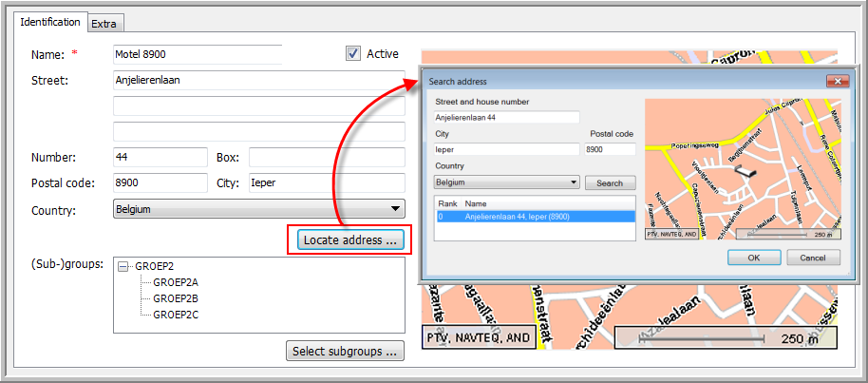Click the Street field with Anjelierenlaan
The width and height of the screenshot is (868, 383).
click(259, 80)
